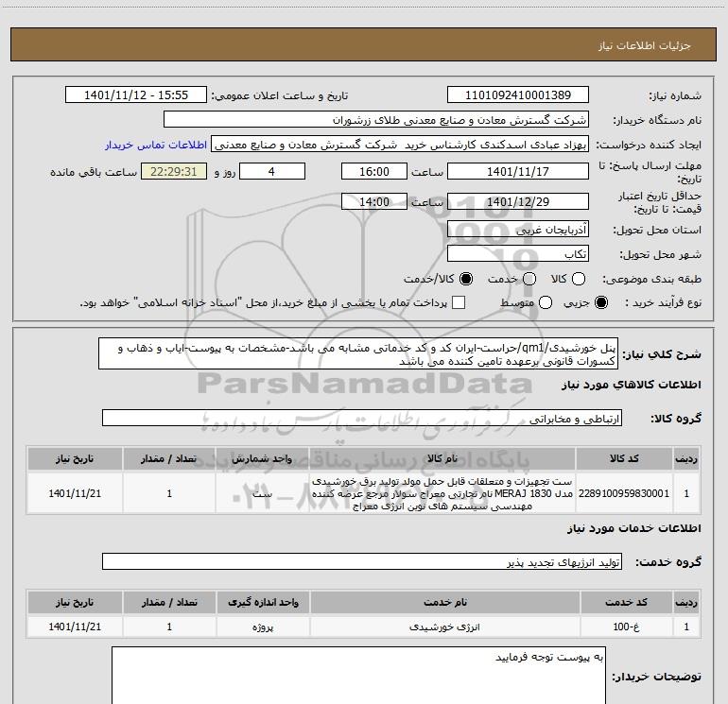The image size is (728, 704).
Task: Click the goods table header واحد شمارش
Action: coord(262,458)
